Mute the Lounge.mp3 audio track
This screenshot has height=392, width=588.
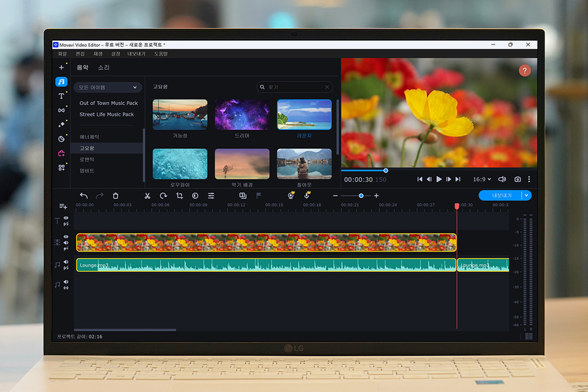(66, 262)
